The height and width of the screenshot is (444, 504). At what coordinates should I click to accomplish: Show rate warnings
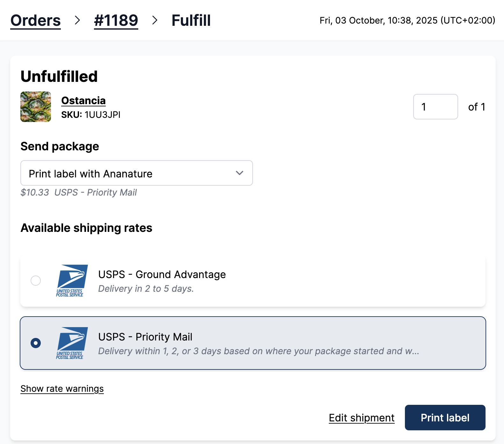click(62, 388)
